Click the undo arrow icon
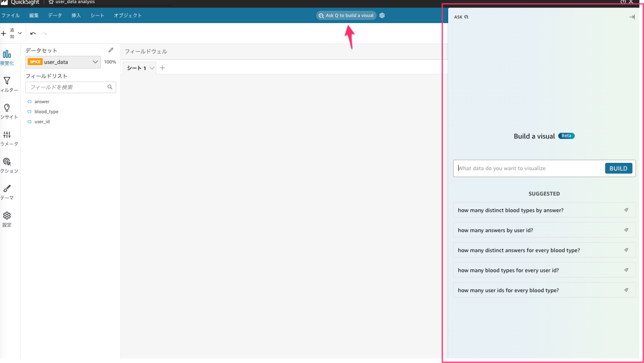The image size is (644, 363). 33,33
